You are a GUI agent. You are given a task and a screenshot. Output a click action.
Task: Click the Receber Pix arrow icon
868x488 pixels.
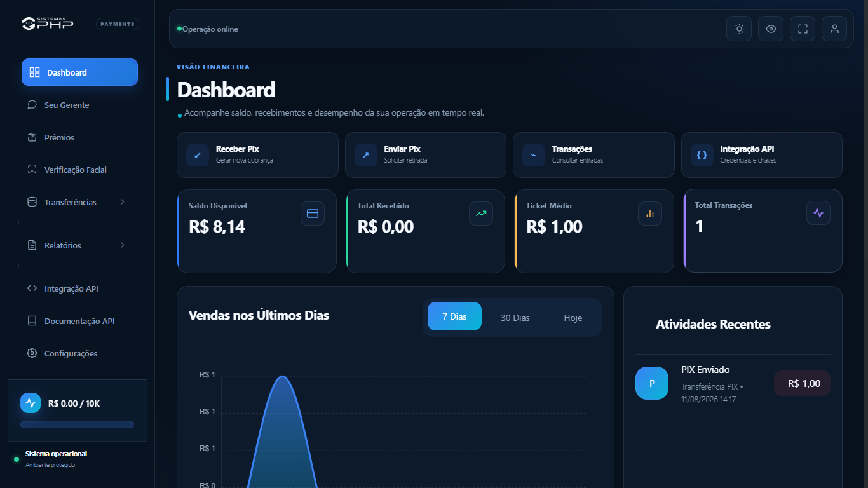pos(198,155)
